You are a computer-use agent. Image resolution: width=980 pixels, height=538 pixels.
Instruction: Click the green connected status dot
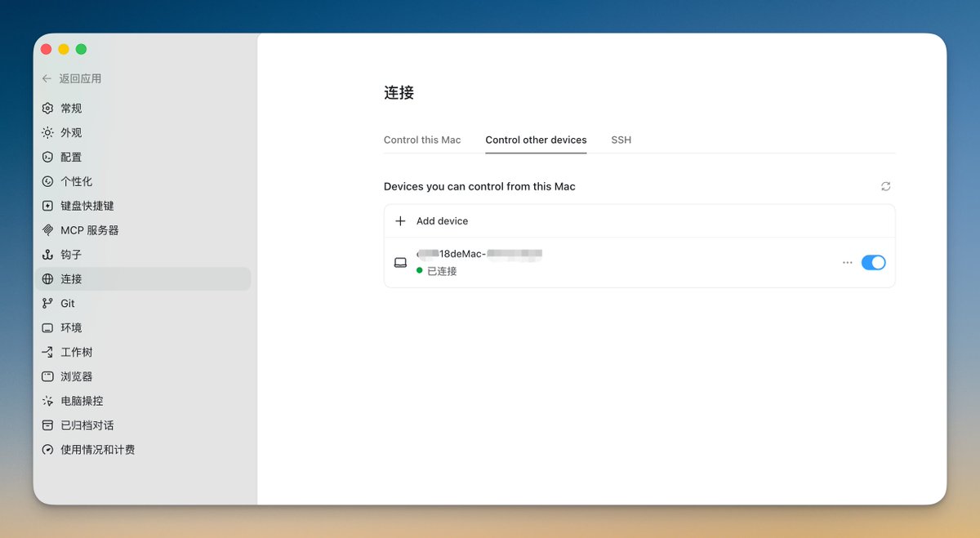(x=420, y=270)
